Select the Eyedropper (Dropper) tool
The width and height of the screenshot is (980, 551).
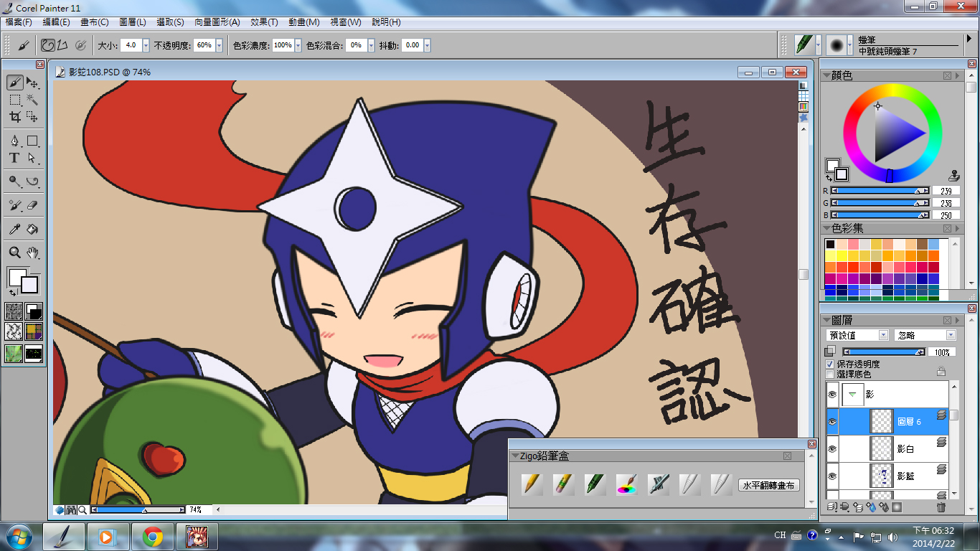coord(14,230)
